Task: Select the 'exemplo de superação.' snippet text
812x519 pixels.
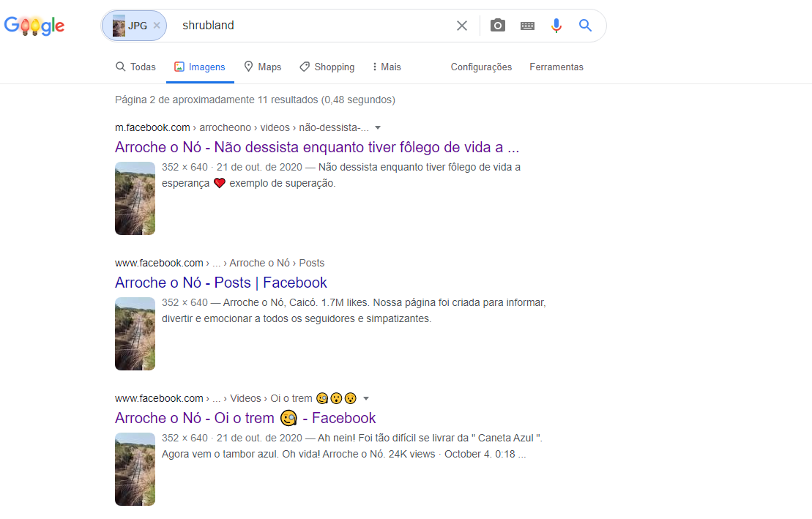Action: (x=282, y=183)
